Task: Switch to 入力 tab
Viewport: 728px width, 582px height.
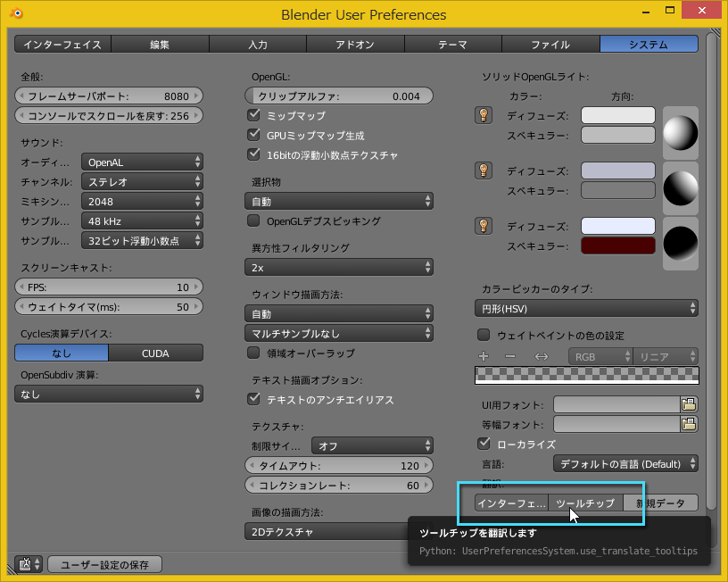Action: (x=258, y=44)
